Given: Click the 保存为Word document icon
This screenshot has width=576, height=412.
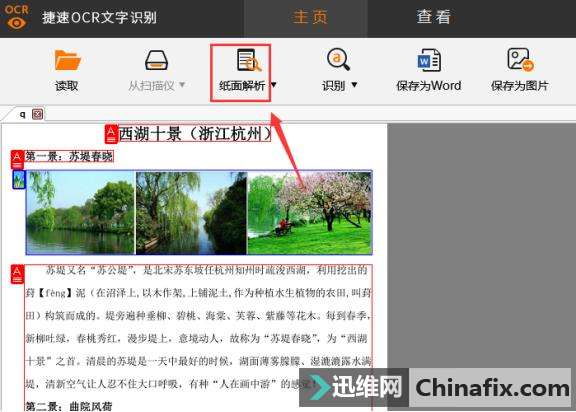Looking at the screenshot, I should point(429,60).
